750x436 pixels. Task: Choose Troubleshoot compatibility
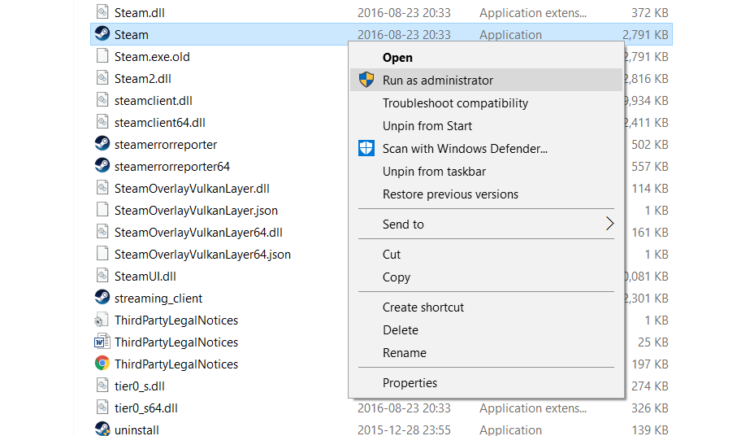486,103
